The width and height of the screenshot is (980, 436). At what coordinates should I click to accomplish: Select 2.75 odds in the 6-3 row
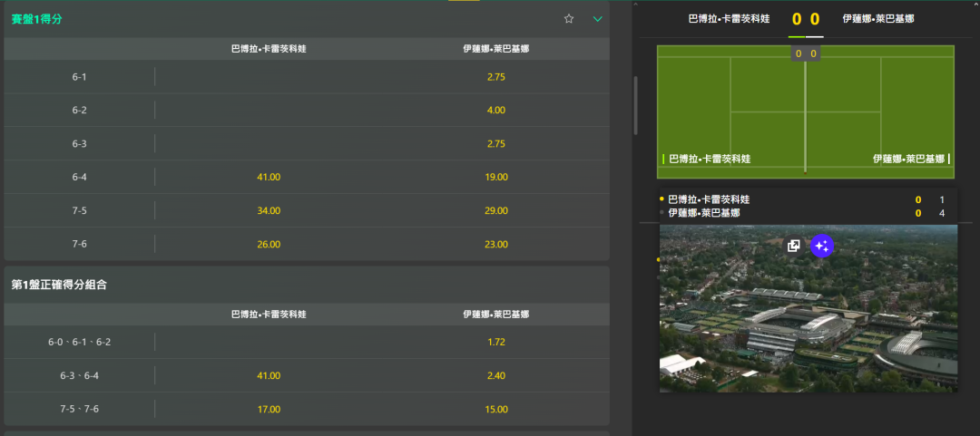click(x=495, y=143)
